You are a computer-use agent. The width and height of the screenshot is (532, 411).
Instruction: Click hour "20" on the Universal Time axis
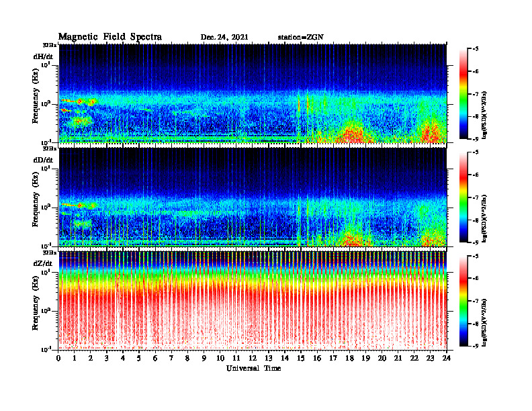[x=382, y=358]
